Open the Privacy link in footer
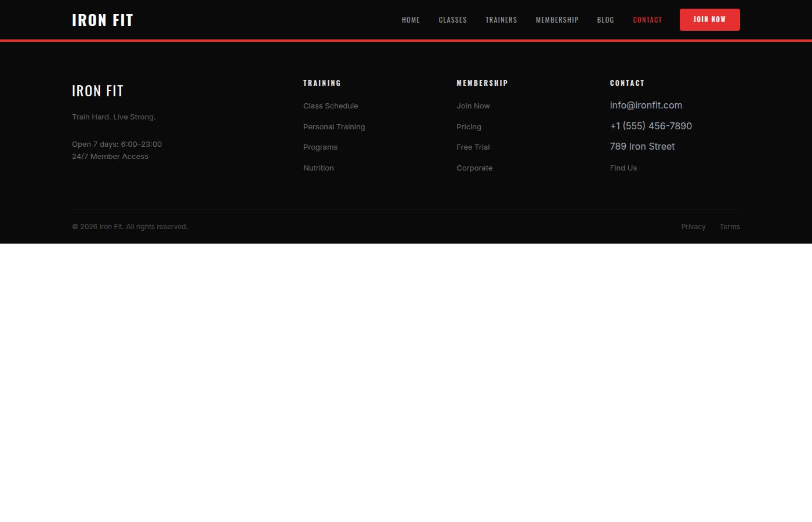The height and width of the screenshot is (522, 812). (693, 227)
